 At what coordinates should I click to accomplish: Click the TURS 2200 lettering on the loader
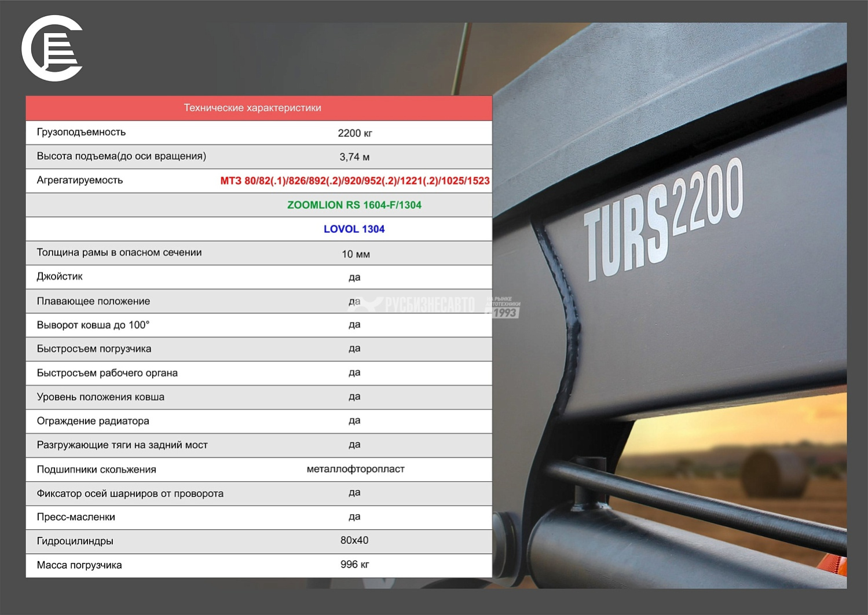point(662,220)
